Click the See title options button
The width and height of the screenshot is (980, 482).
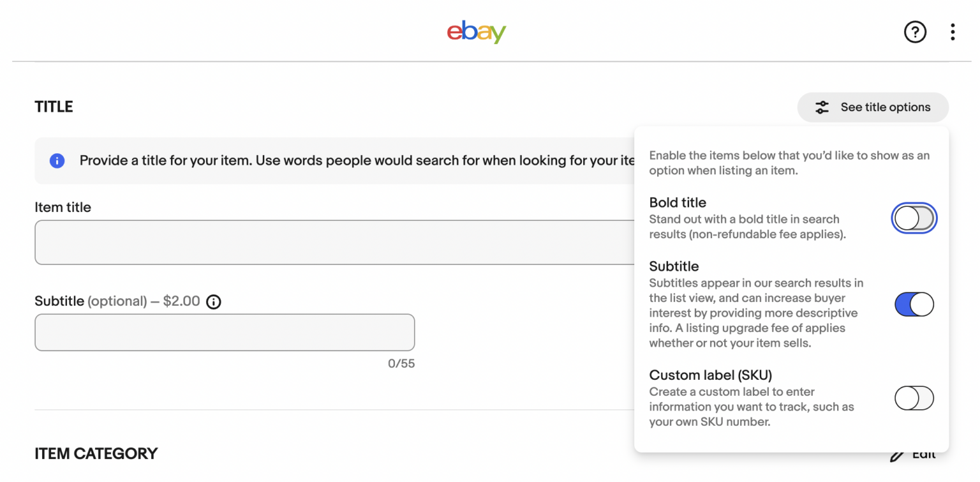[873, 107]
